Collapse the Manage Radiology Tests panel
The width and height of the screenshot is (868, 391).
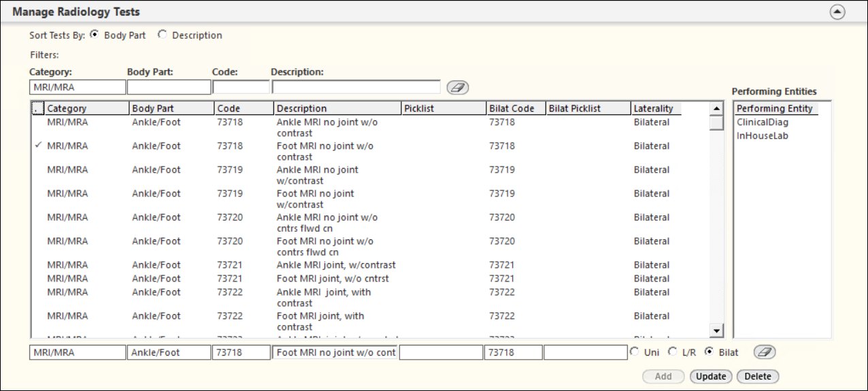tap(839, 12)
